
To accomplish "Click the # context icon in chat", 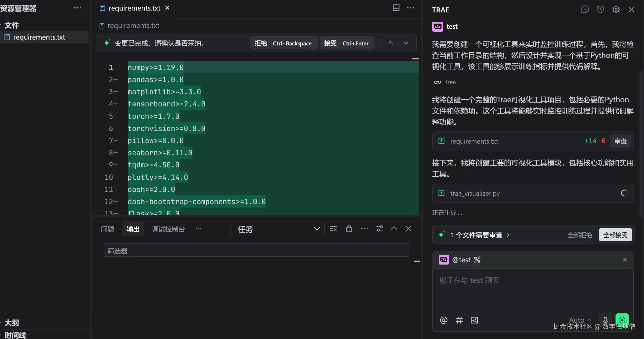I will point(459,320).
